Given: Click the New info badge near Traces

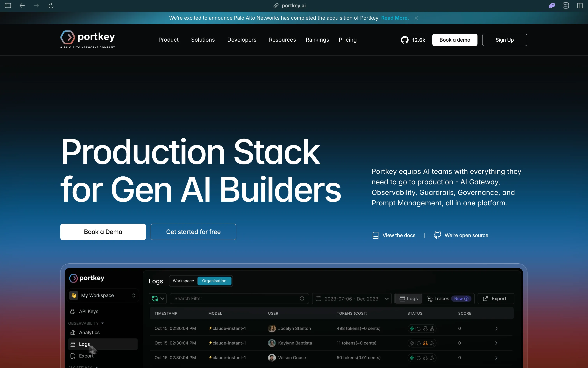Looking at the screenshot, I should pyautogui.click(x=461, y=299).
